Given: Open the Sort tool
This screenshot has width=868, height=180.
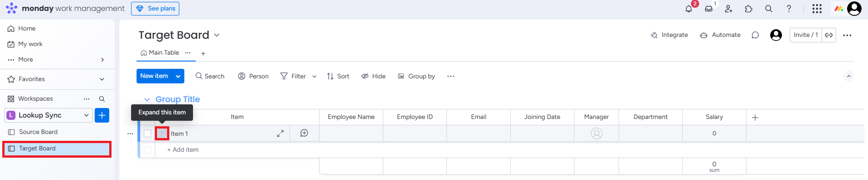Looking at the screenshot, I should point(338,76).
